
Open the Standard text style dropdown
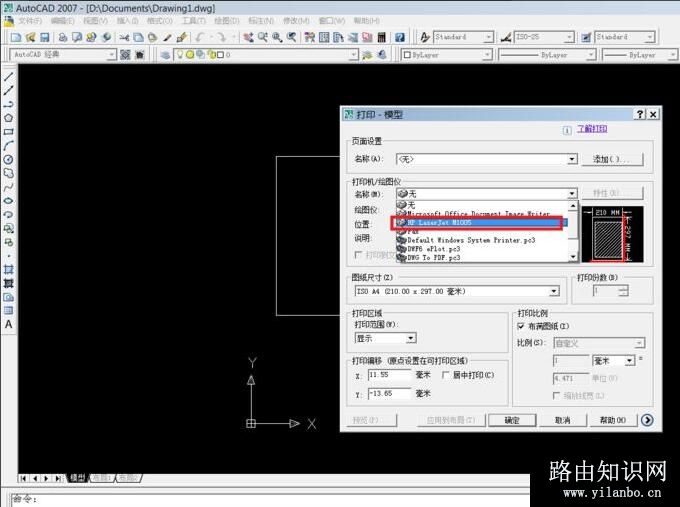point(488,37)
